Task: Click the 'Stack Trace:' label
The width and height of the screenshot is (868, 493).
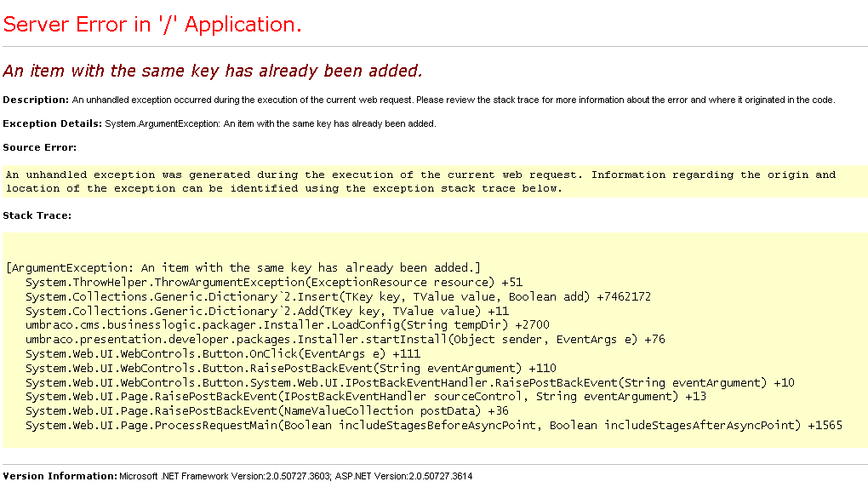Action: tap(37, 215)
